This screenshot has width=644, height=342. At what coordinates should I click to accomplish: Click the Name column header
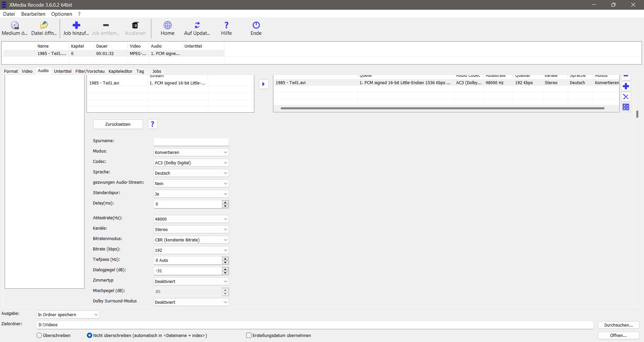[x=52, y=46]
